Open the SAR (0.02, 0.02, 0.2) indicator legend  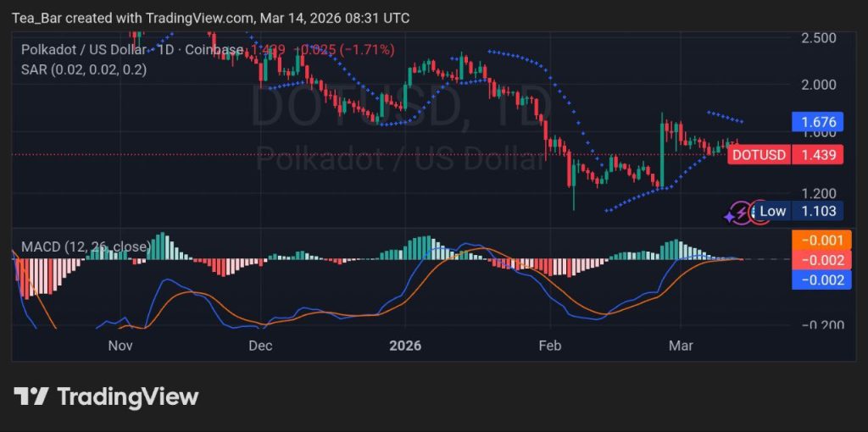pos(83,69)
